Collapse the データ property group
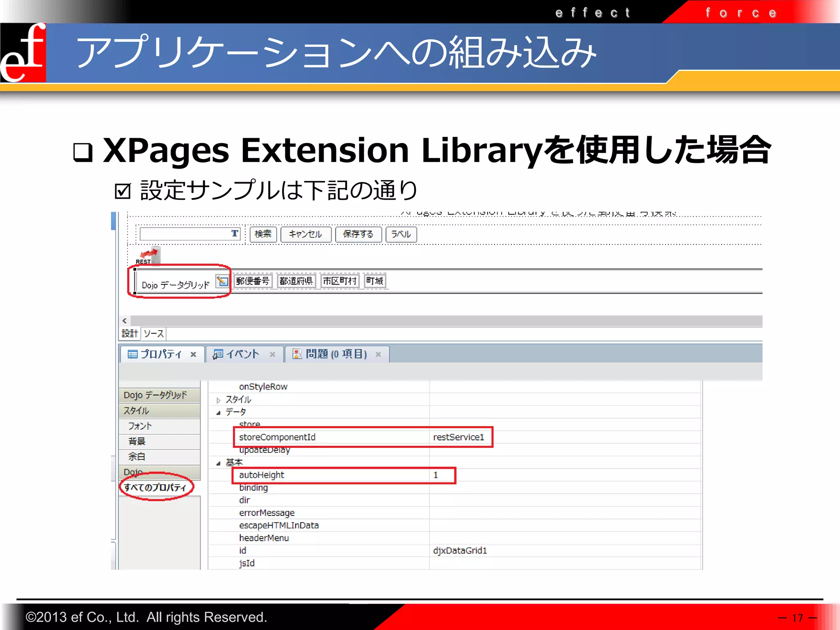Viewport: 840px width, 630px height. click(218, 413)
